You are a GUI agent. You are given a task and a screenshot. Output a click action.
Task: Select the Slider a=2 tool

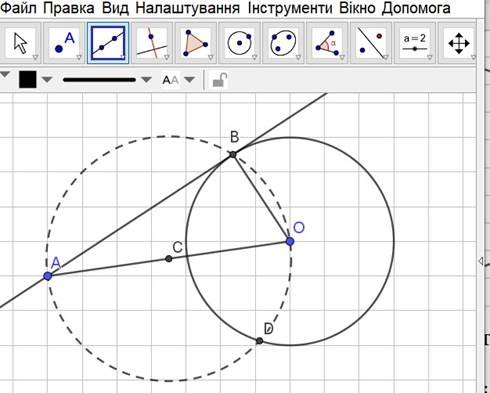pos(415,43)
